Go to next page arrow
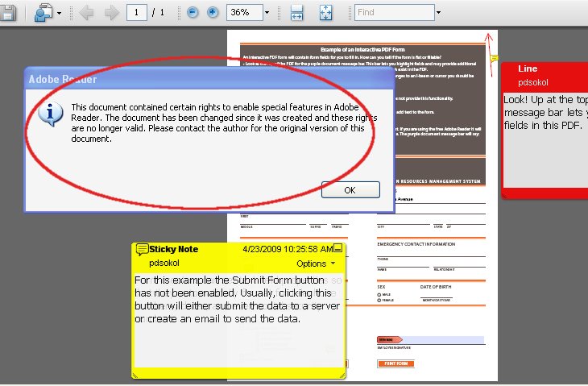Screen dimensions: 588x386 (111, 12)
